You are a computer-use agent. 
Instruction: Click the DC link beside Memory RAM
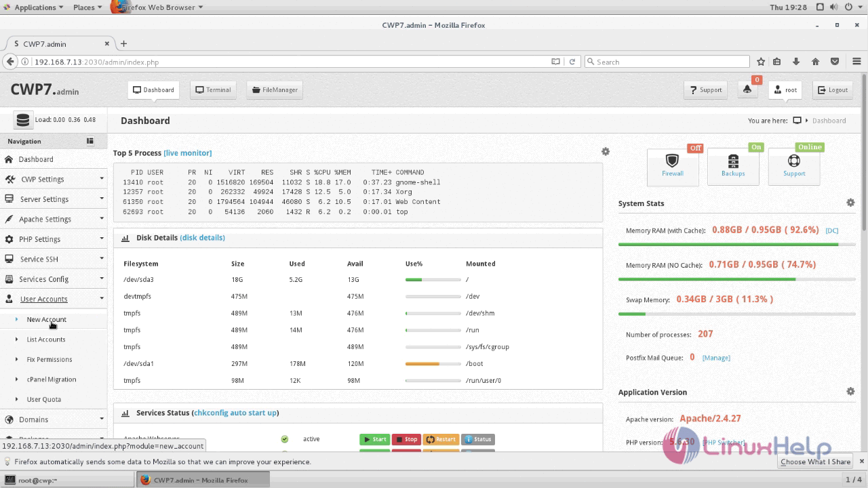[x=832, y=230]
